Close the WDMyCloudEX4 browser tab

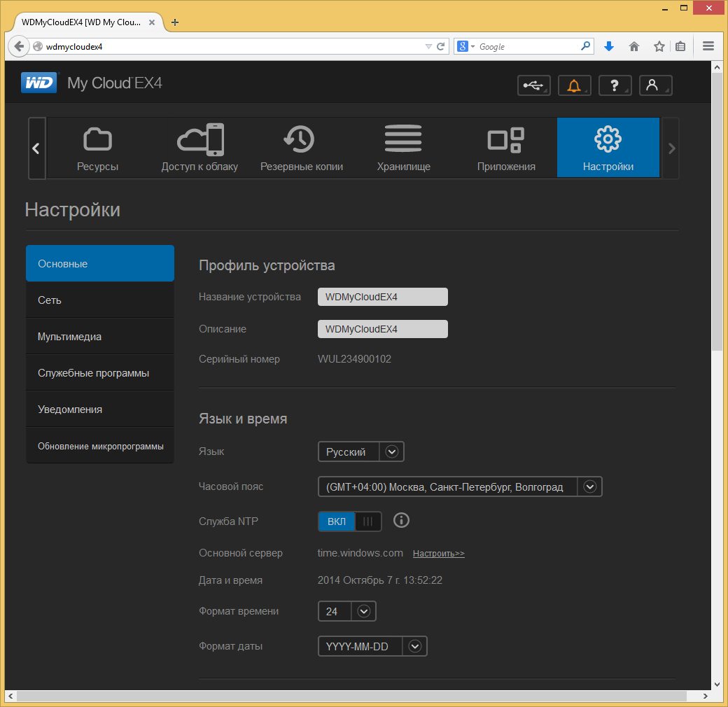152,22
